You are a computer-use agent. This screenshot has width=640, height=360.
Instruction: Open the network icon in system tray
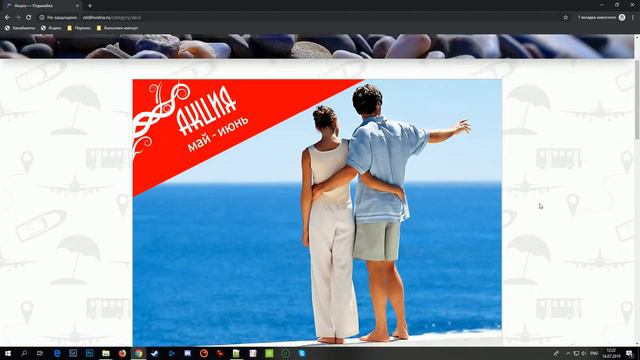(x=576, y=353)
